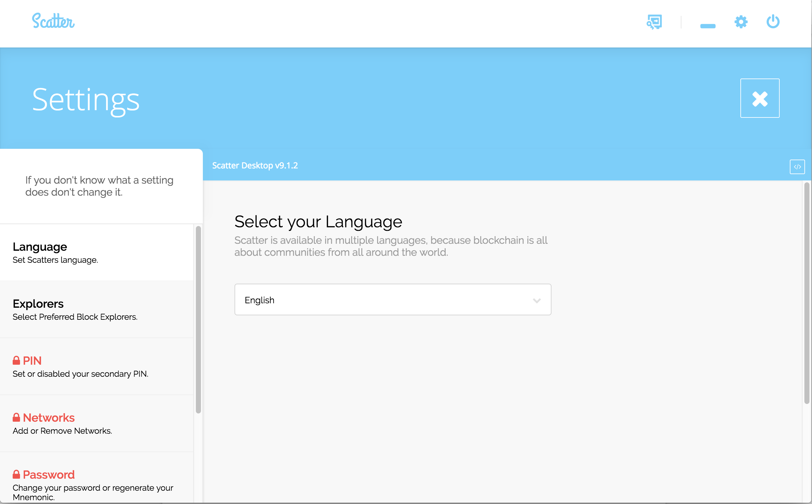Image resolution: width=812 pixels, height=504 pixels.
Task: Open the remote support screen icon
Action: click(x=654, y=22)
